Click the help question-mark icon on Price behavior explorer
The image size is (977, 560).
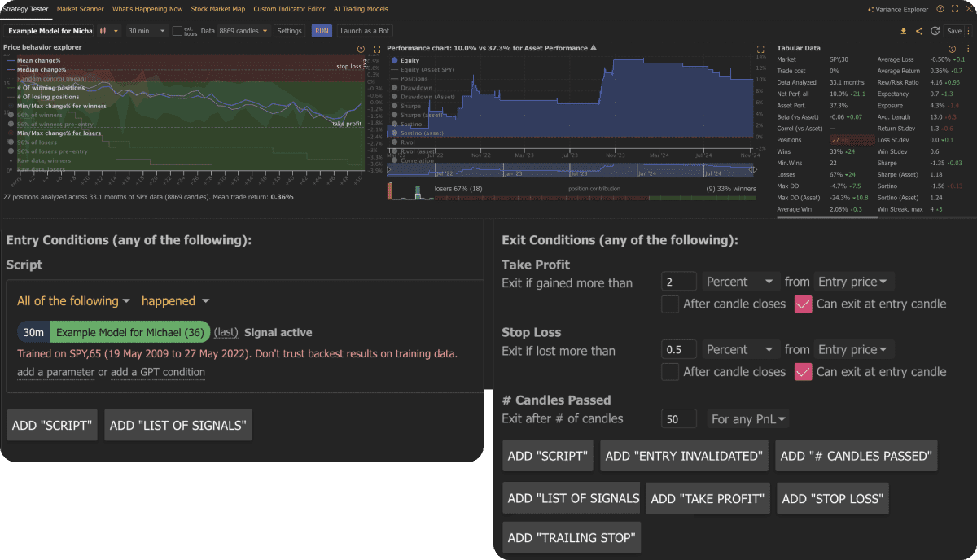click(361, 49)
